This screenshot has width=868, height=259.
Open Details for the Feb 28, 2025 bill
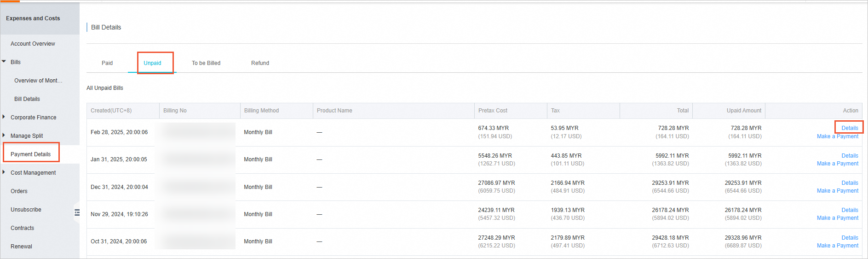click(x=850, y=128)
